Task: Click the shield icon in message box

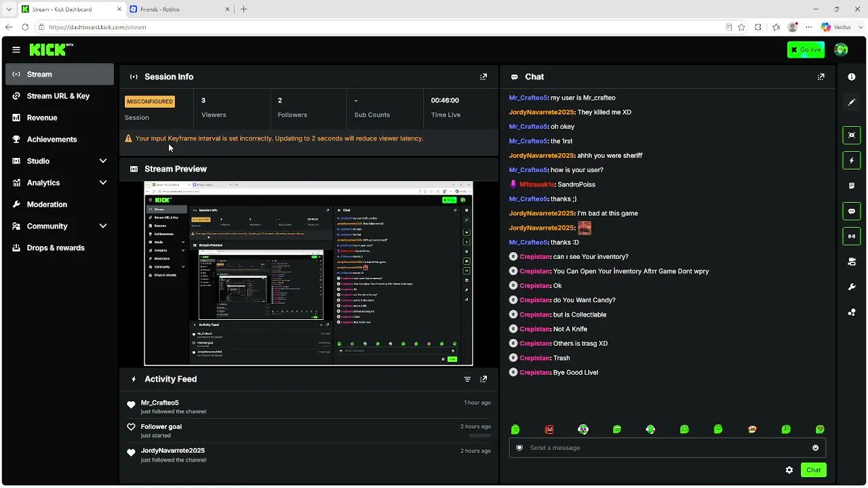Action: (x=519, y=448)
